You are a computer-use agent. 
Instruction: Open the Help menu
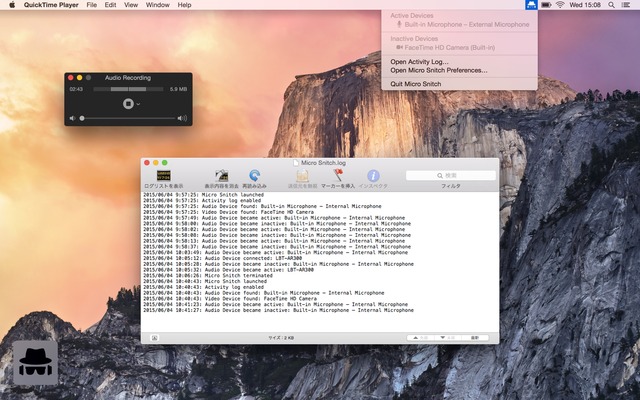(x=184, y=5)
